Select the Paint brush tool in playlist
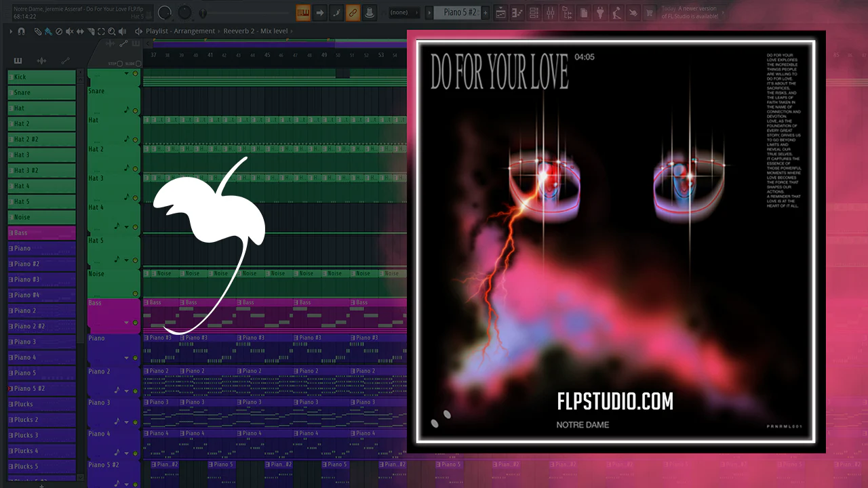 [48, 31]
